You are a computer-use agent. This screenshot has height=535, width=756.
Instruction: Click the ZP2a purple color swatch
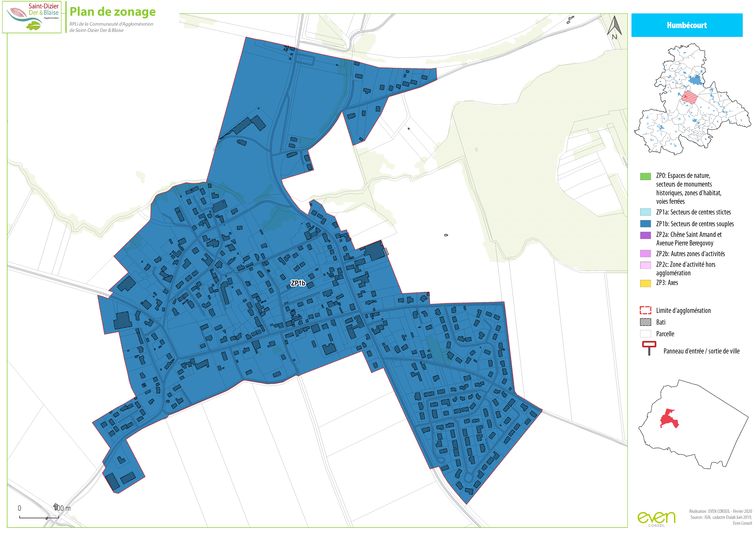coord(645,235)
